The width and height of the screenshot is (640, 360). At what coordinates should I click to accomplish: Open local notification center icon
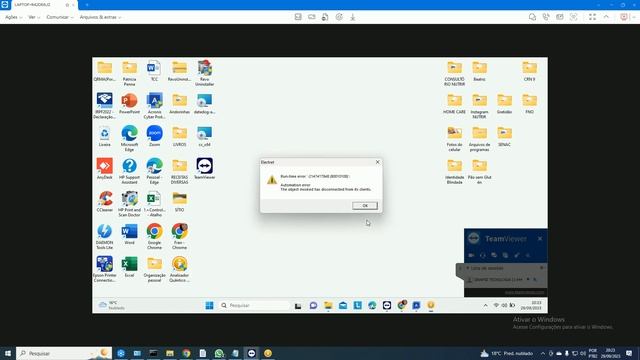(x=629, y=353)
